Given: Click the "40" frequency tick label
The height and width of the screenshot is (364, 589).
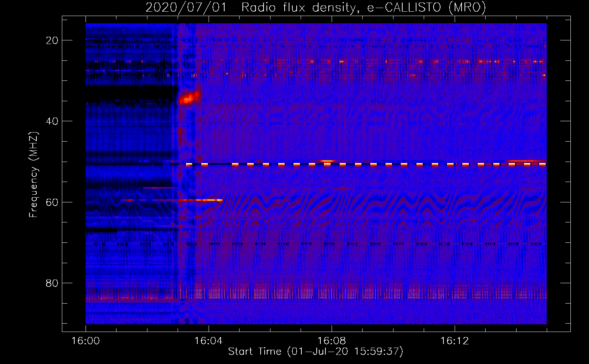Looking at the screenshot, I should click(x=52, y=121).
